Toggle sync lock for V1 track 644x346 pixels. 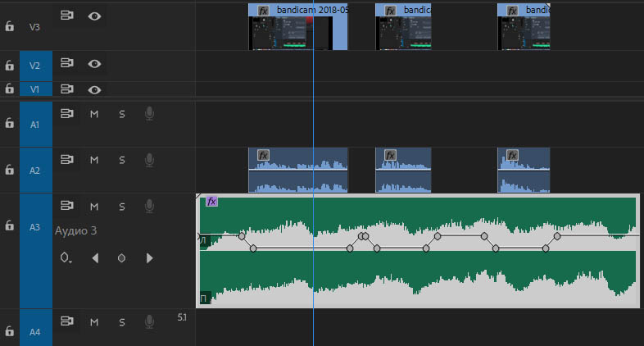click(66, 89)
